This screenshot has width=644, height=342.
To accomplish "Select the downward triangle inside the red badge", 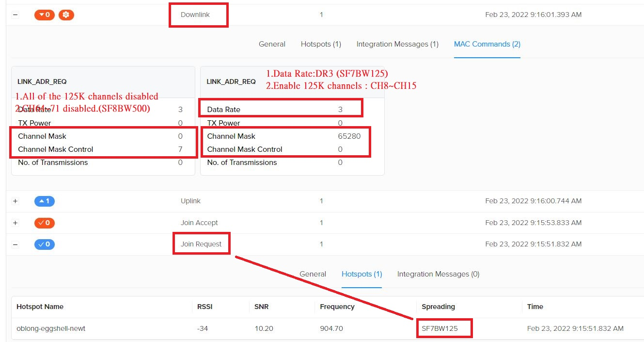I will click(x=41, y=15).
